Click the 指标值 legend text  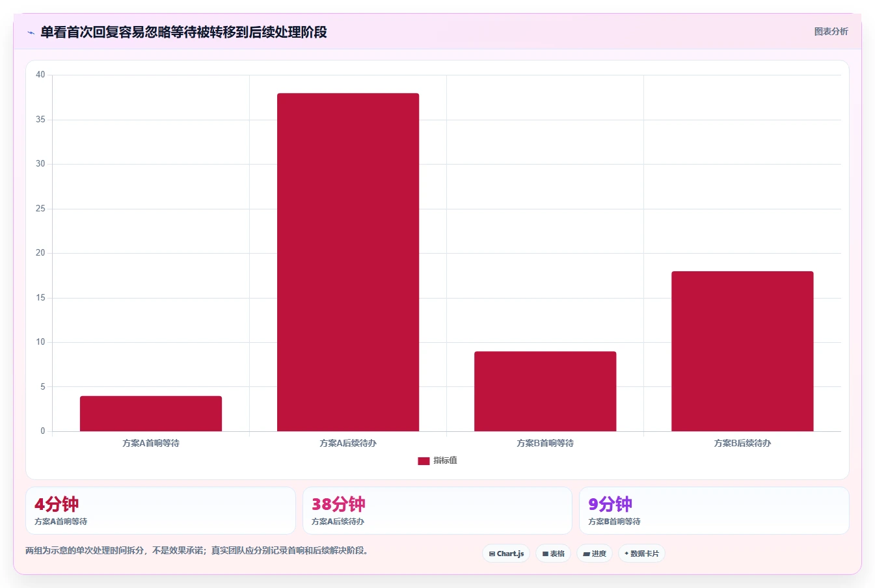point(446,461)
